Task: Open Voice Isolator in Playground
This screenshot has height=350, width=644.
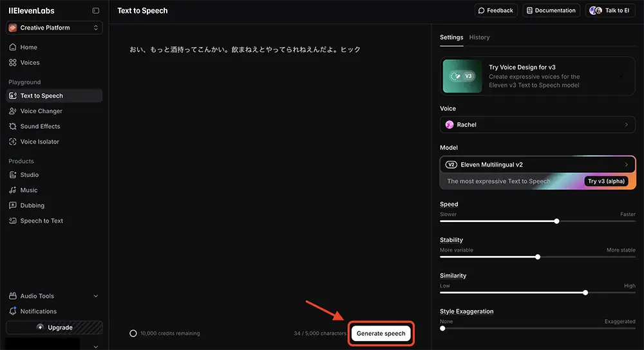Action: [x=54, y=142]
